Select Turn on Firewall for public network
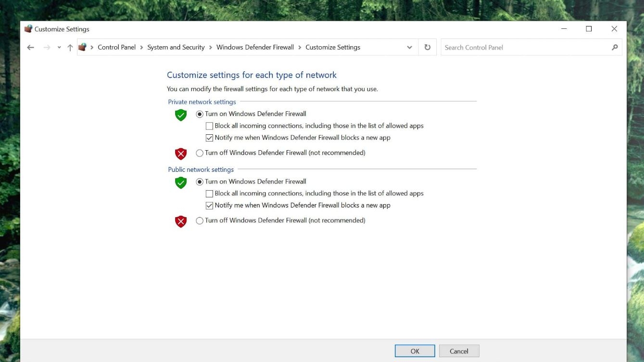The width and height of the screenshot is (644, 362). pos(200,182)
